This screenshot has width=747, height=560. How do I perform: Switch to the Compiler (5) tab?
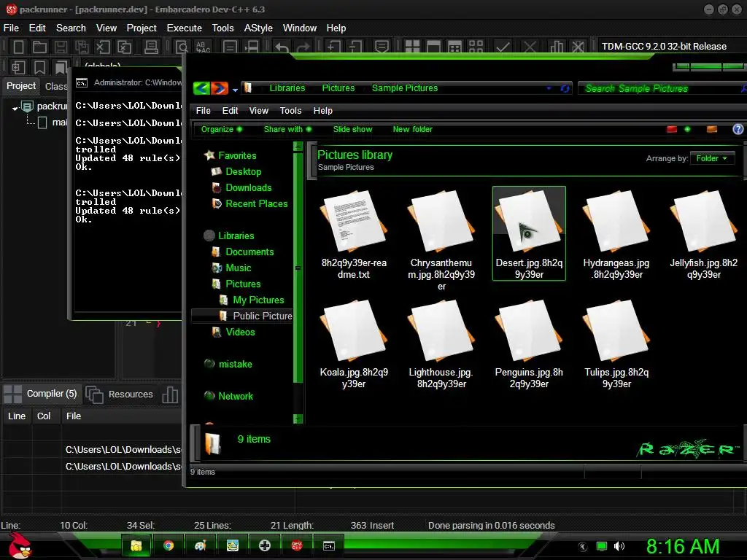coord(40,394)
